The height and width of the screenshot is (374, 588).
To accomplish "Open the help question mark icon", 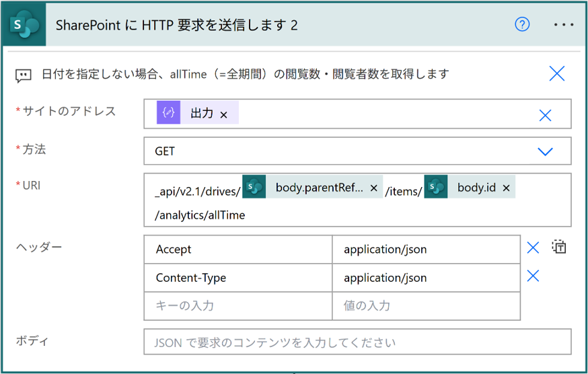I will pos(522,25).
